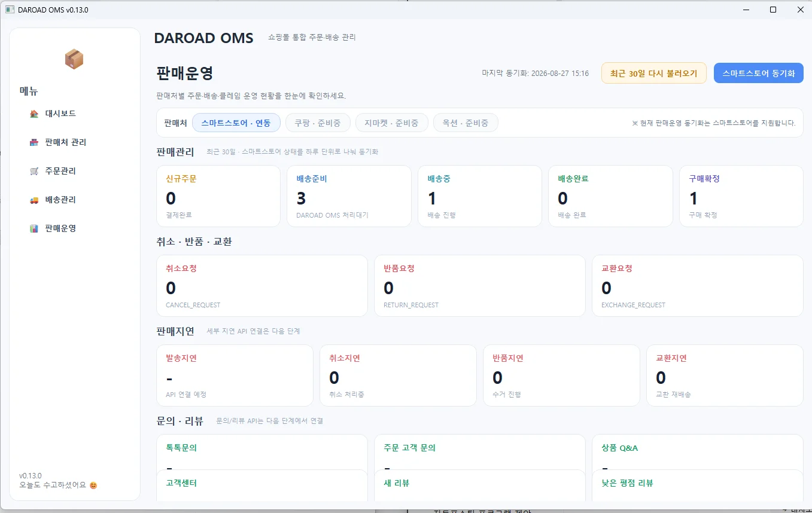The width and height of the screenshot is (812, 513).
Task: Open the 취소요청 CANCEL_REQUEST card
Action: [262, 286]
